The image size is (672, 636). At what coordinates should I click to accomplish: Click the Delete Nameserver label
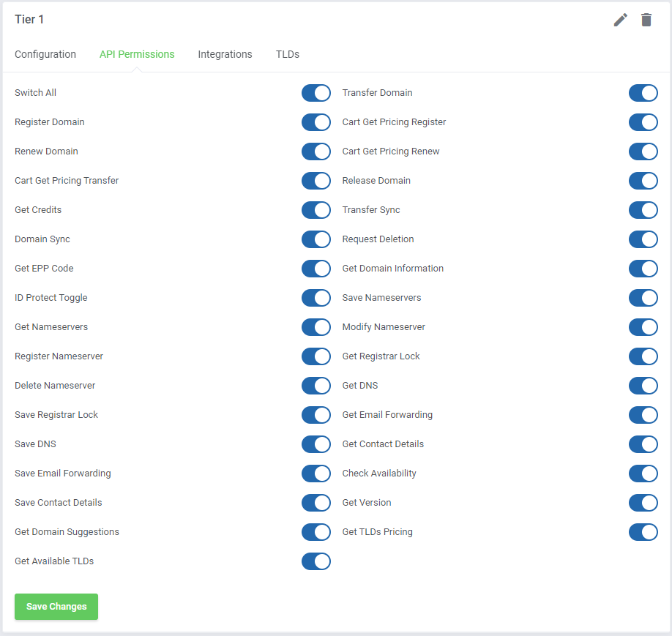(x=55, y=385)
